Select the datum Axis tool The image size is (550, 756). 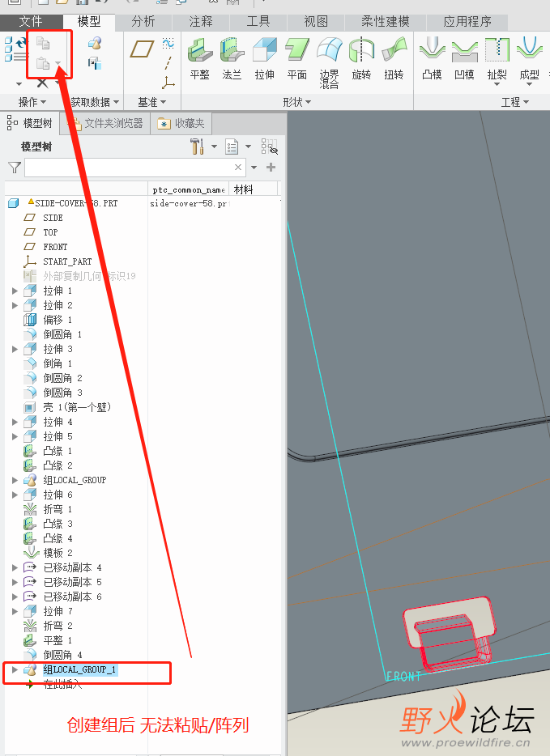[x=168, y=63]
